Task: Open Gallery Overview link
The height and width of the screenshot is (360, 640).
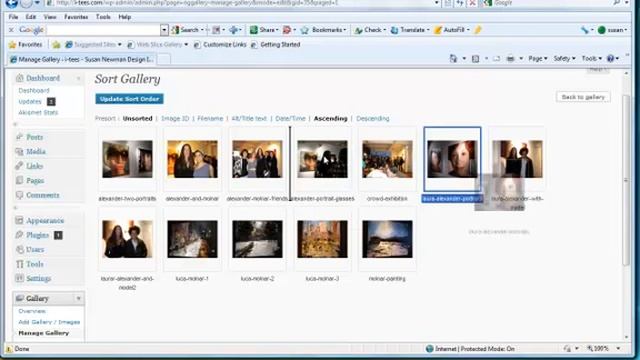Action: click(x=32, y=311)
